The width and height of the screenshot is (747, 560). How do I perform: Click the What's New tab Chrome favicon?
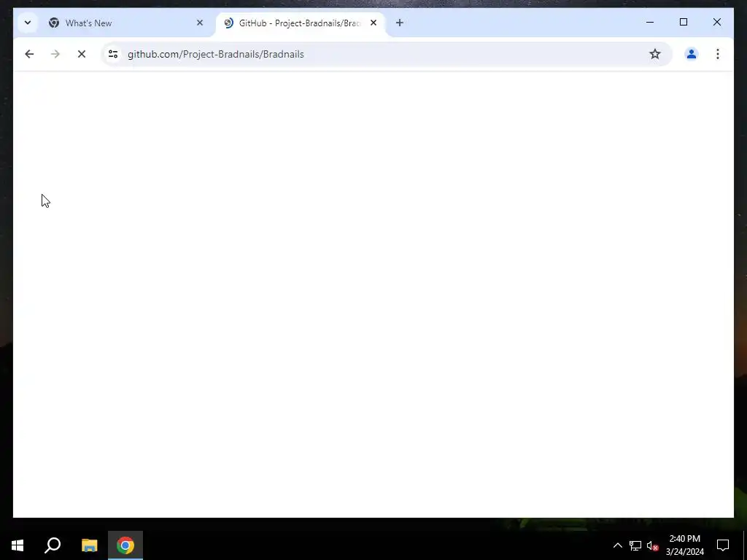pyautogui.click(x=54, y=23)
